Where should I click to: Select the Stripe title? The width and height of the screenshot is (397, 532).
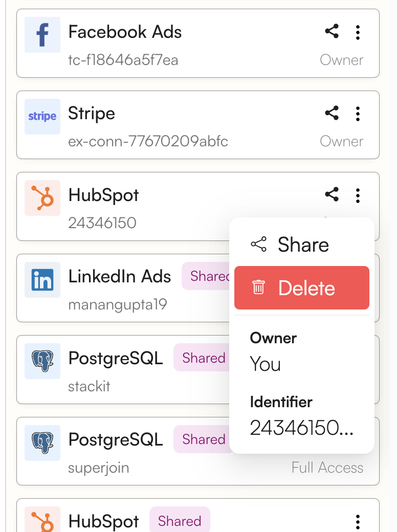[92, 114]
